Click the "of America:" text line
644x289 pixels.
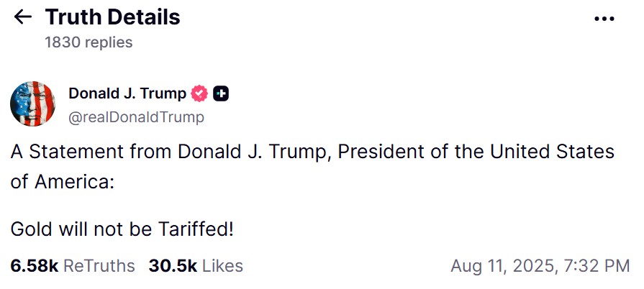tap(63, 181)
